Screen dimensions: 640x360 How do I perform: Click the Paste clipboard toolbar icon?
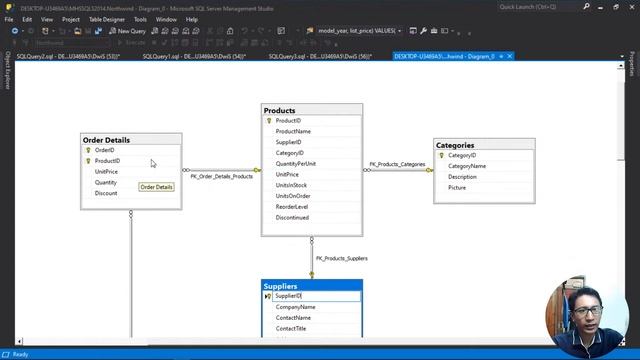pyautogui.click(x=230, y=31)
